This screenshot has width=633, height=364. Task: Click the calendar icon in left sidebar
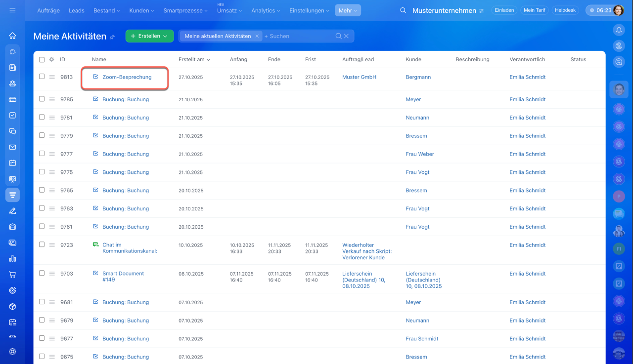(x=12, y=163)
